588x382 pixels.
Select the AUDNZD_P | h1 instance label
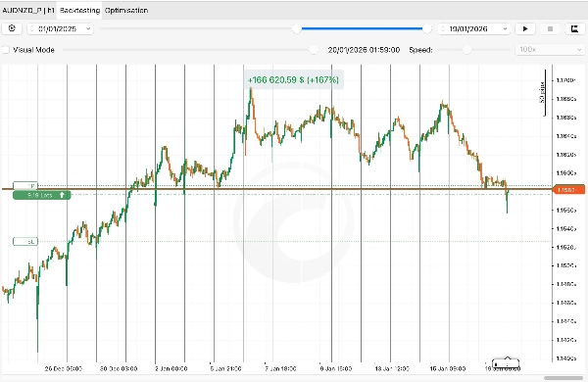point(28,10)
